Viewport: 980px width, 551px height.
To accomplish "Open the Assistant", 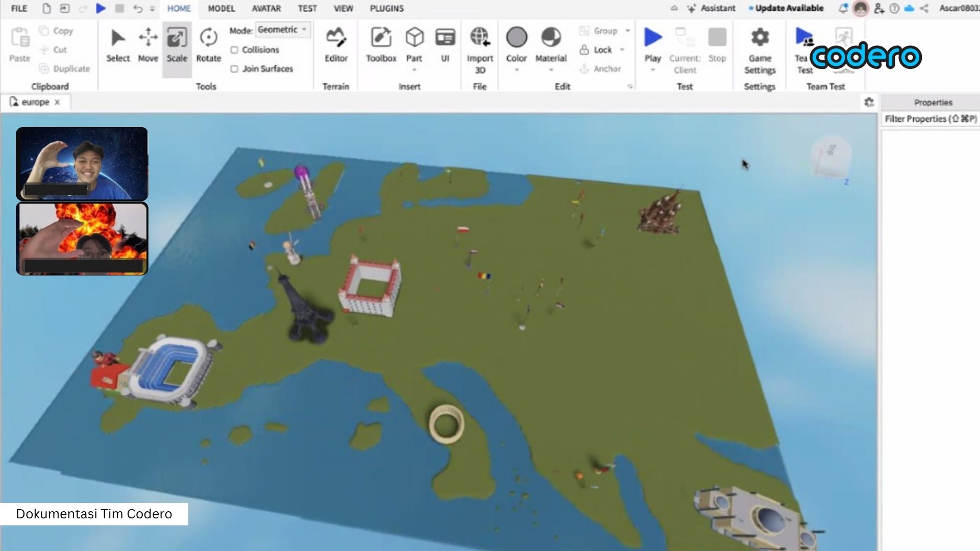I will 712,8.
